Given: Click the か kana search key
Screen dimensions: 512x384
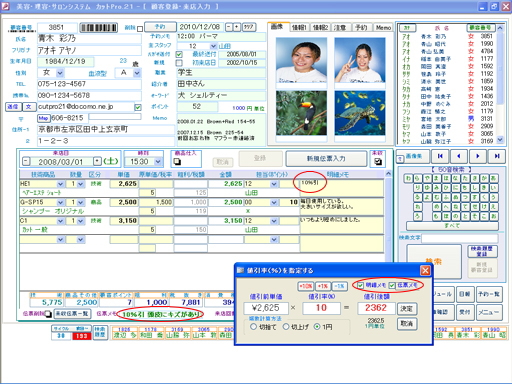Looking at the screenshot, I should click(x=484, y=178).
